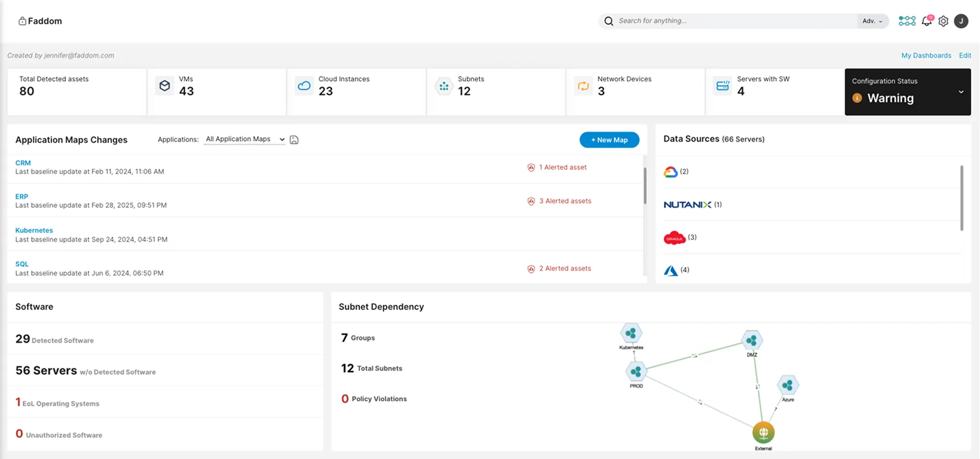Open the CRM application map
This screenshot has height=459, width=980.
pyautogui.click(x=23, y=163)
